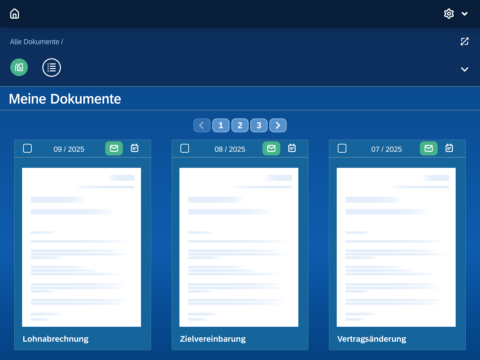
Task: Check the 08 / 2025 document checkbox
Action: click(185, 148)
